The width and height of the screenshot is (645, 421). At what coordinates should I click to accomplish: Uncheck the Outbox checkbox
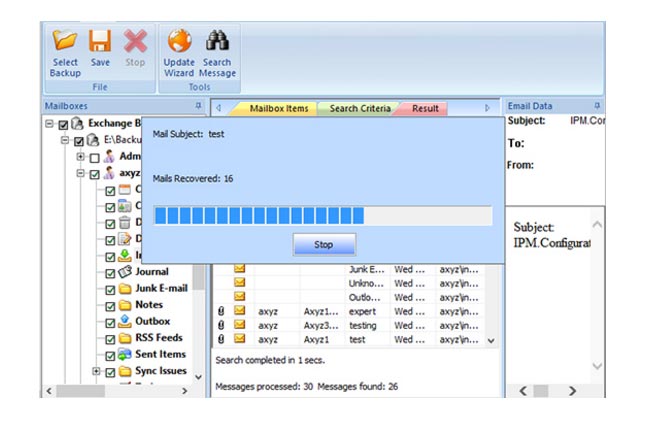pos(110,323)
